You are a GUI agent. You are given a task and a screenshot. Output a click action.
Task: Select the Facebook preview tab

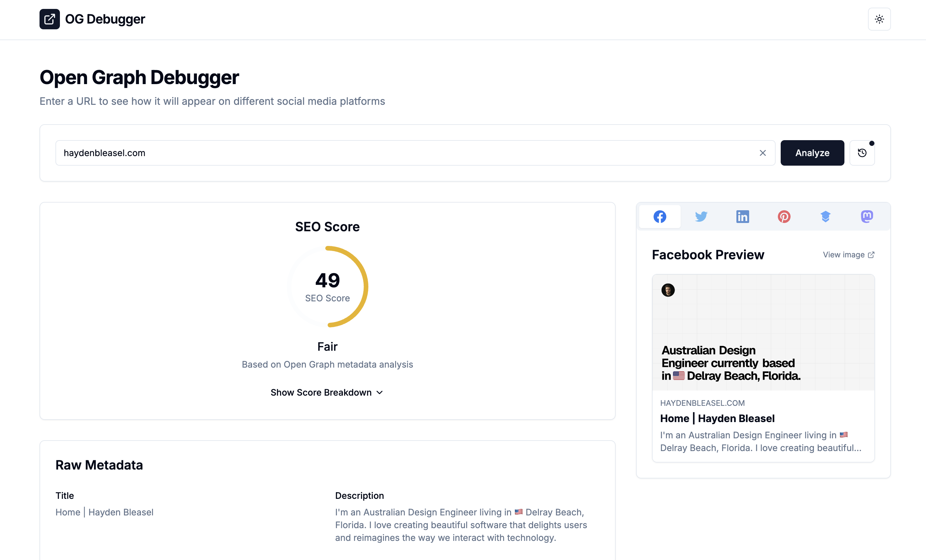pos(660,217)
